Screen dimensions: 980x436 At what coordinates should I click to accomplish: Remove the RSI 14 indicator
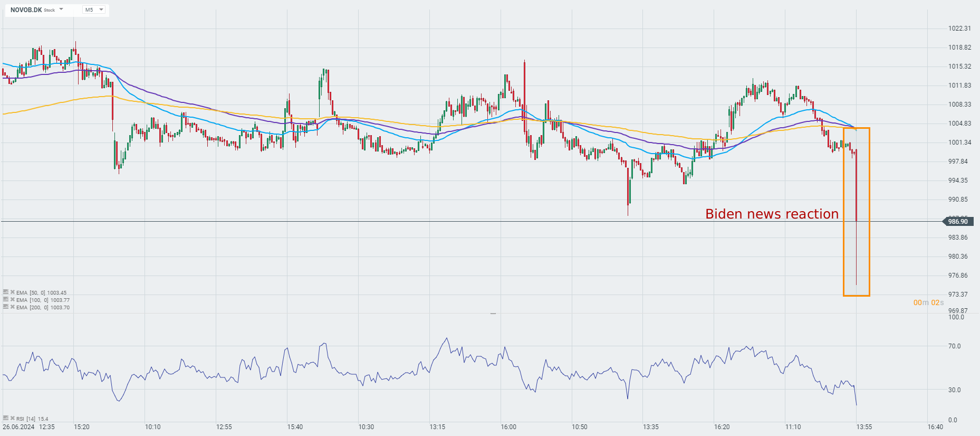(x=13, y=418)
